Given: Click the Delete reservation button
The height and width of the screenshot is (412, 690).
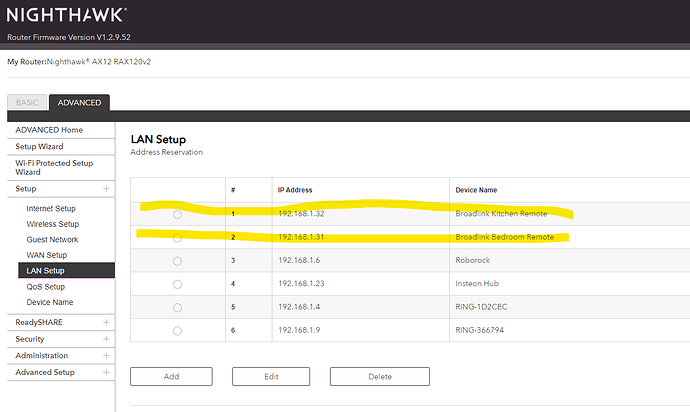Looking at the screenshot, I should click(x=380, y=376).
